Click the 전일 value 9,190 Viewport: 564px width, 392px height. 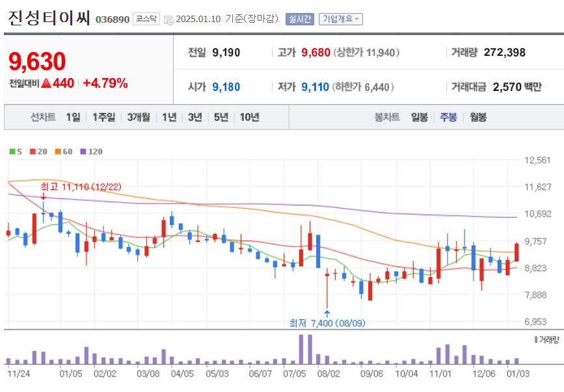pos(226,53)
